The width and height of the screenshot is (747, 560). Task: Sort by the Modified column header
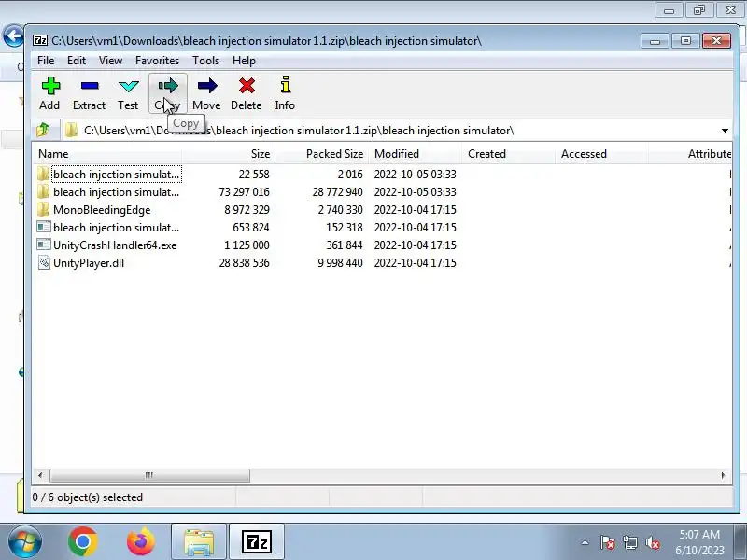pyautogui.click(x=415, y=154)
